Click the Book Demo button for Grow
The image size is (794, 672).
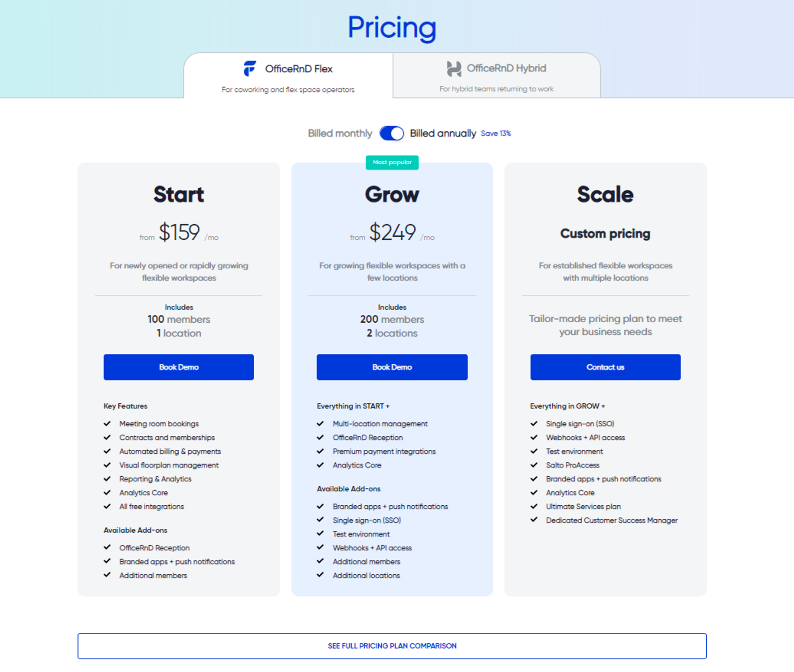tap(392, 367)
